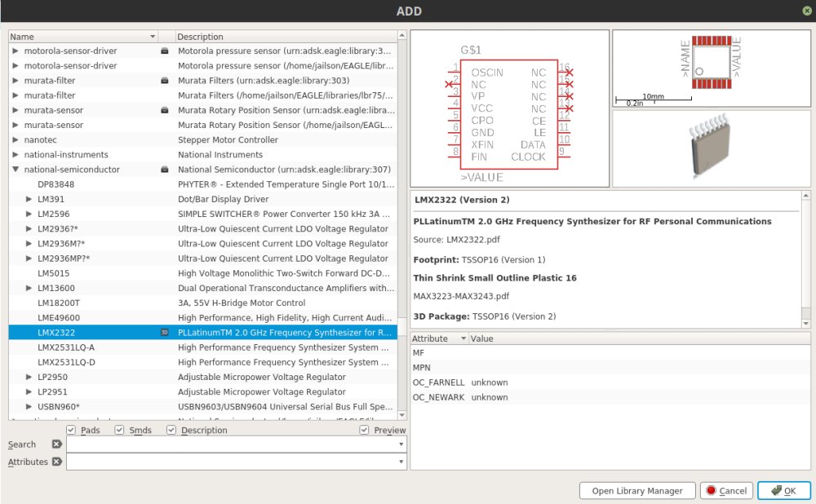Viewport: 816px width, 504px height.
Task: Clear the Search field with its X icon
Action: pos(56,444)
